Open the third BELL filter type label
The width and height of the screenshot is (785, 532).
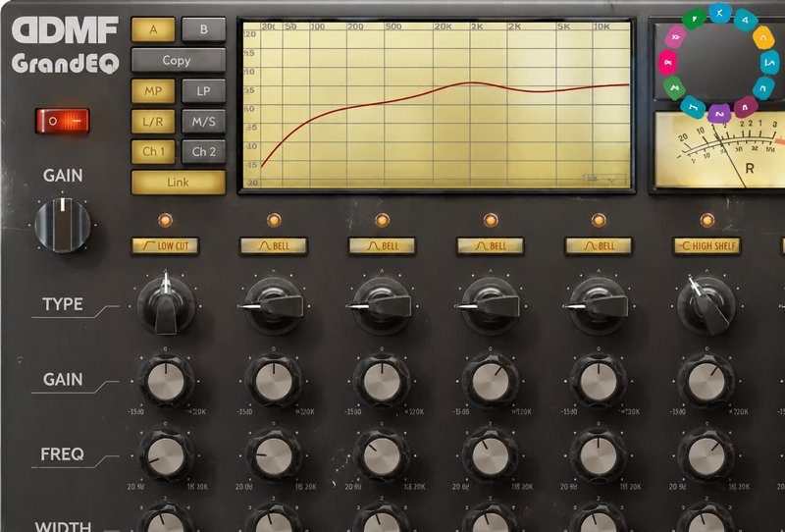pyautogui.click(x=491, y=246)
